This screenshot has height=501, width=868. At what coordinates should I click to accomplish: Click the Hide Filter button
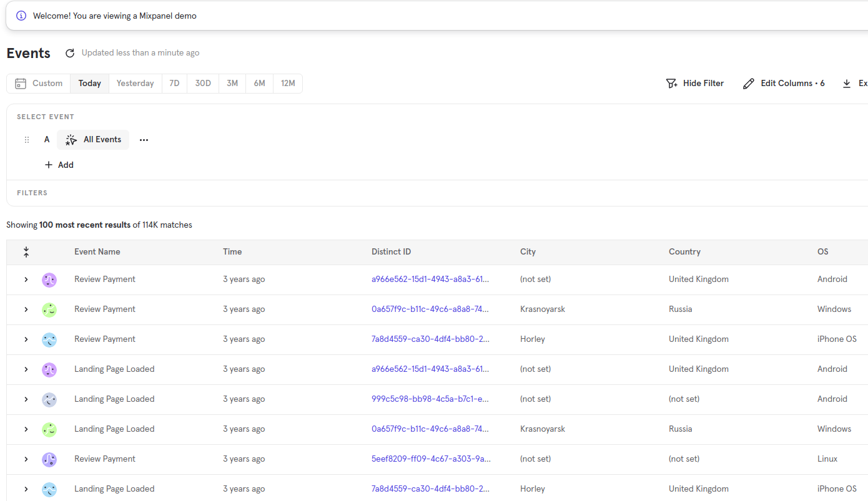click(695, 84)
